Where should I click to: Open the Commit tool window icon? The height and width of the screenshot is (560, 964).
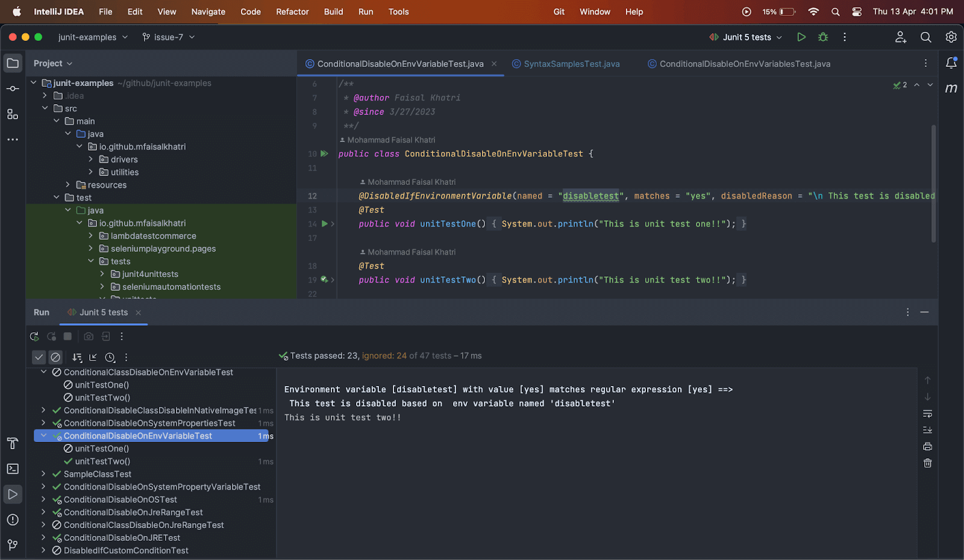13,89
